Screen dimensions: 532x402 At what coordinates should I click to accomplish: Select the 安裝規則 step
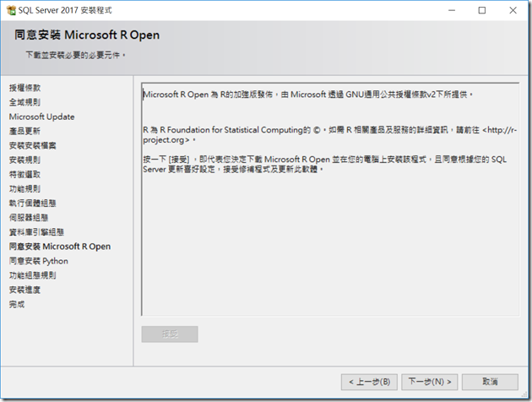pyautogui.click(x=24, y=160)
